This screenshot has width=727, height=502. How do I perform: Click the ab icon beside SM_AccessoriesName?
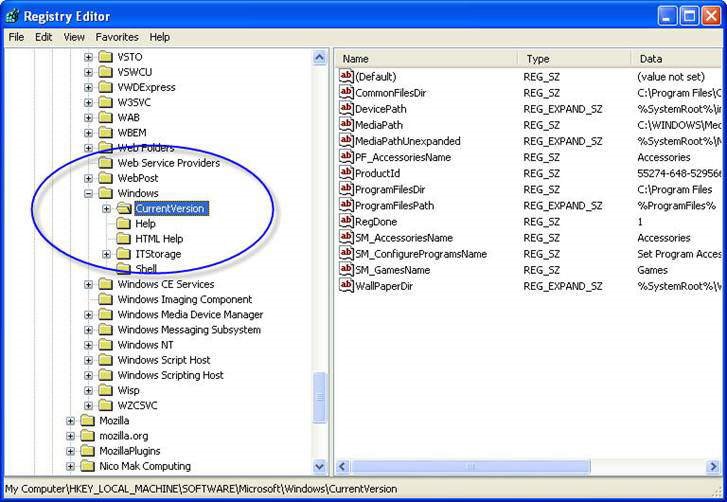coord(346,237)
